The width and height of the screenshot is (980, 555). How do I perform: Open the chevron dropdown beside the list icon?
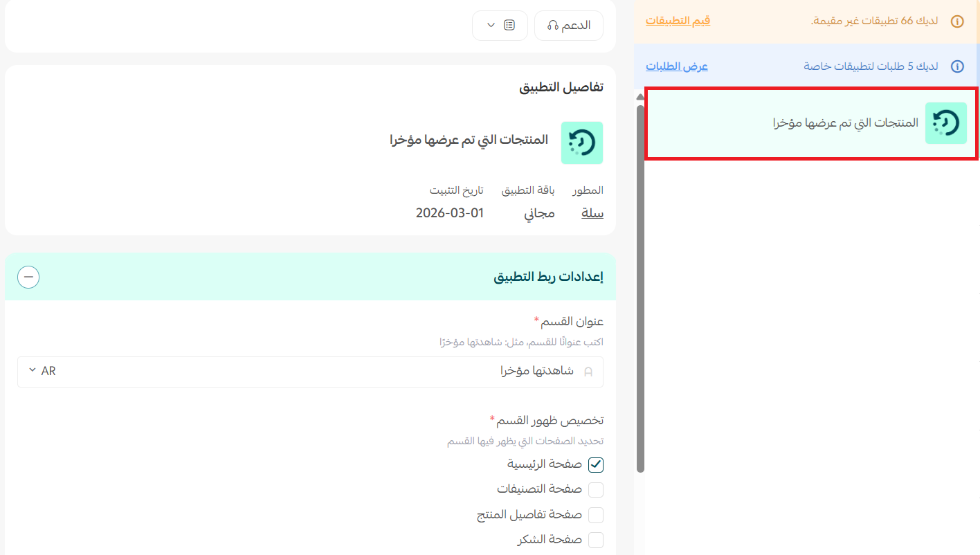tap(489, 24)
